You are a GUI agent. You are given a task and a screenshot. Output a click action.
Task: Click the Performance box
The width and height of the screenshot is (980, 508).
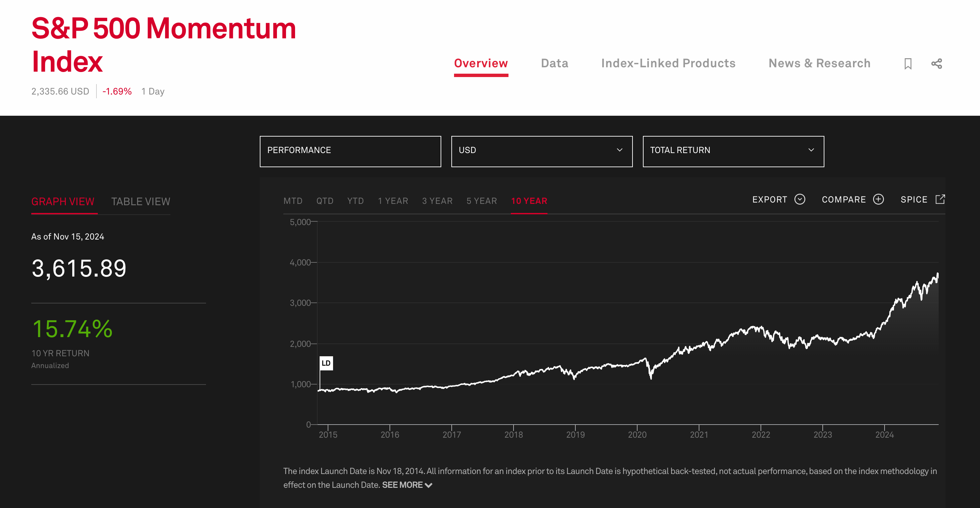tap(350, 151)
